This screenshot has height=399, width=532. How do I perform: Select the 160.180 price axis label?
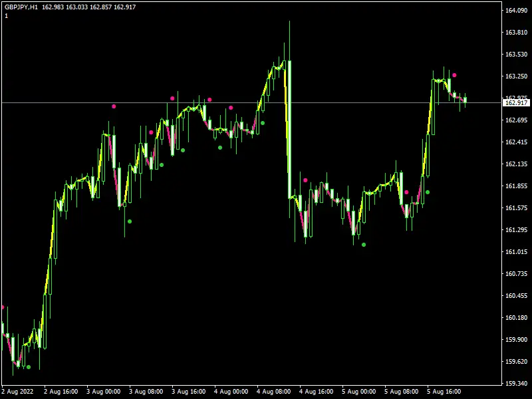point(517,318)
